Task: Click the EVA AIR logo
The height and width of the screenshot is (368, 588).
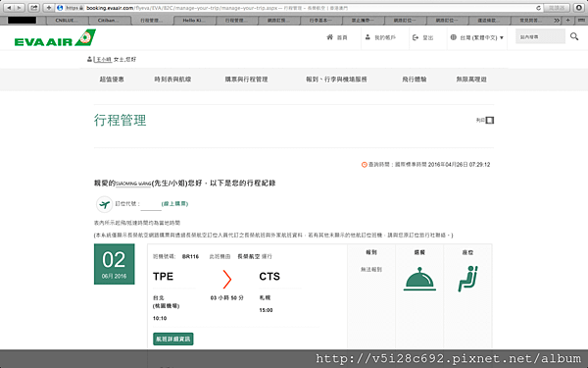Action: pos(55,37)
